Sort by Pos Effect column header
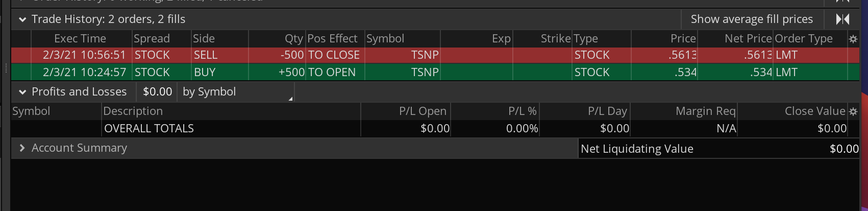Image resolution: width=868 pixels, height=211 pixels. pyautogui.click(x=332, y=39)
